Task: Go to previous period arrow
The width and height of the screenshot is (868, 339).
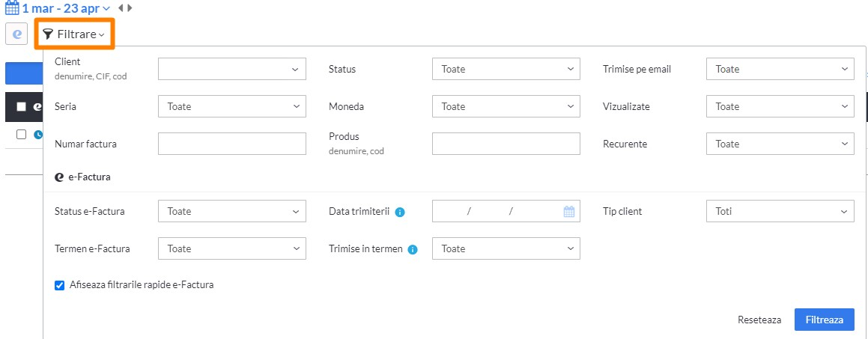Action: pyautogui.click(x=121, y=7)
